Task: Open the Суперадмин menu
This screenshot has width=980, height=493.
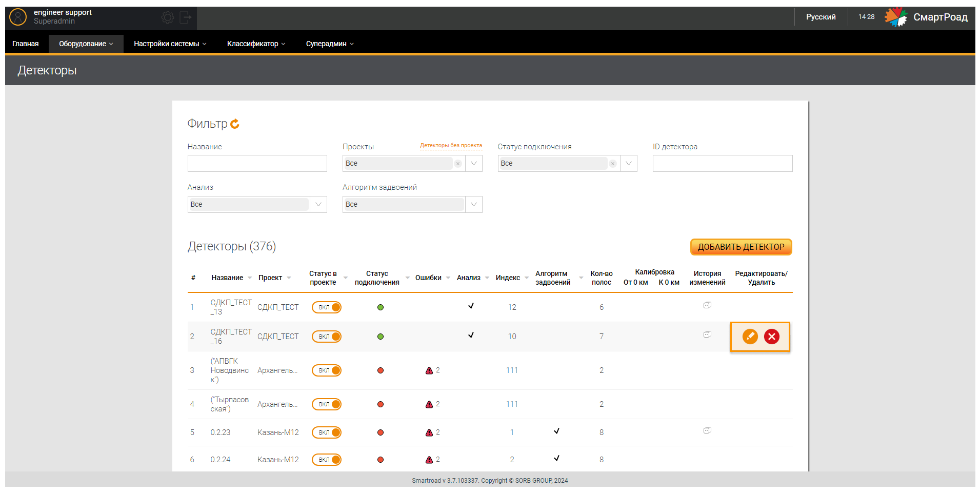Action: 330,44
